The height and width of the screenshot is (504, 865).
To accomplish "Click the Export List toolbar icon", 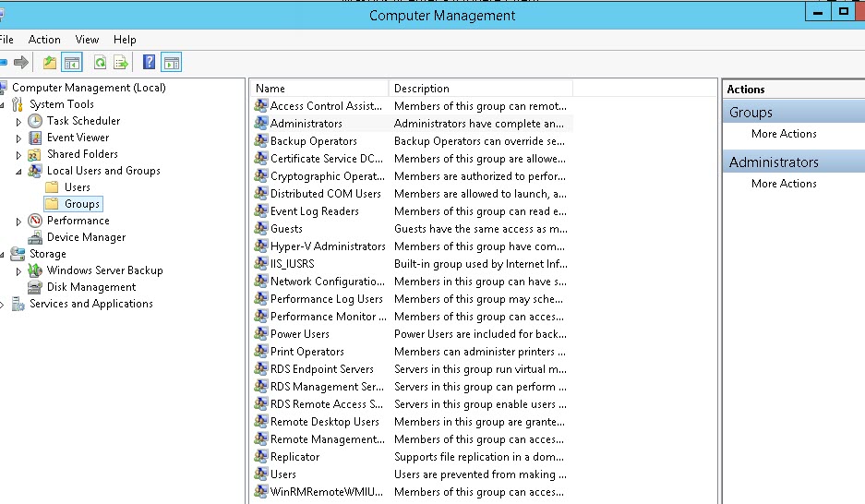I will click(120, 63).
